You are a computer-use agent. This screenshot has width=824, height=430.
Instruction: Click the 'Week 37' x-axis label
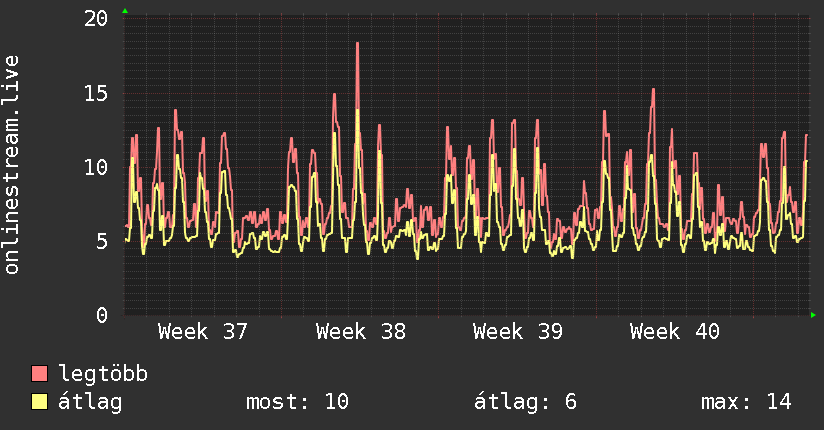coord(202,332)
